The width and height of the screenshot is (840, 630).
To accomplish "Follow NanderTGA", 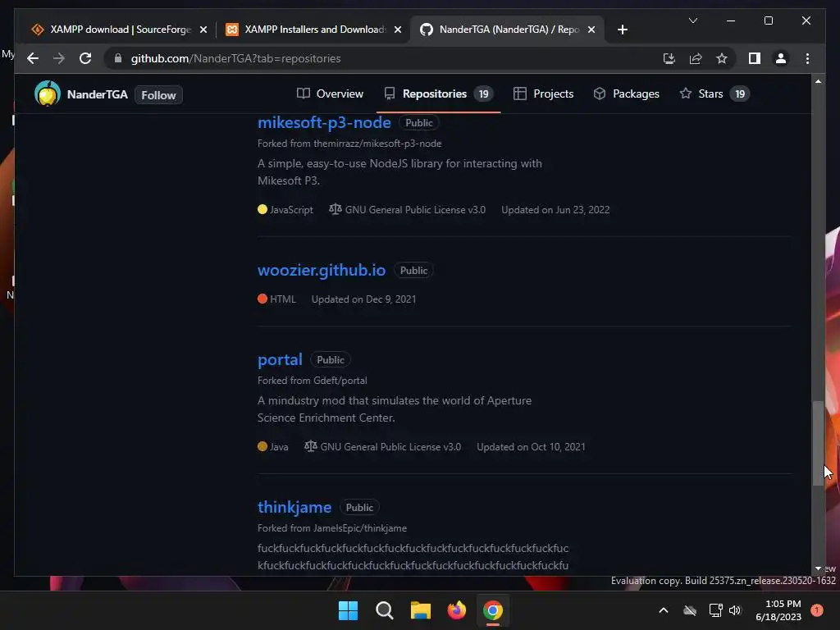I will tap(158, 95).
